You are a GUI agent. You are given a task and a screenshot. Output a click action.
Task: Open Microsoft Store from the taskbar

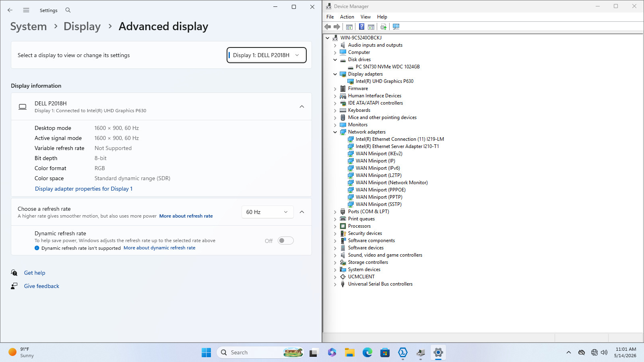(385, 352)
